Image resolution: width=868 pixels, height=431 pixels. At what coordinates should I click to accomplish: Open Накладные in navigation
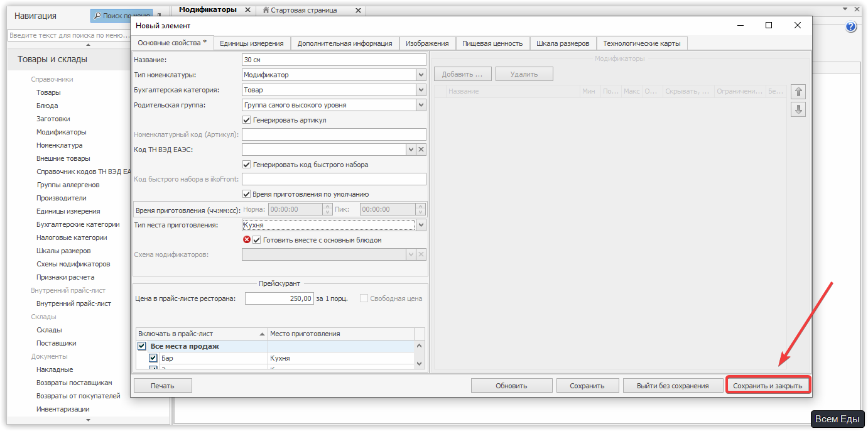click(55, 369)
